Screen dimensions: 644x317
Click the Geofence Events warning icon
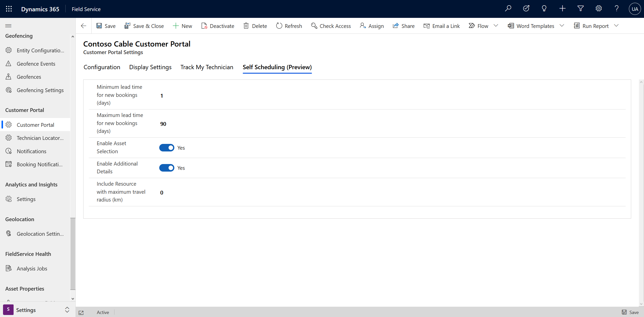point(9,64)
